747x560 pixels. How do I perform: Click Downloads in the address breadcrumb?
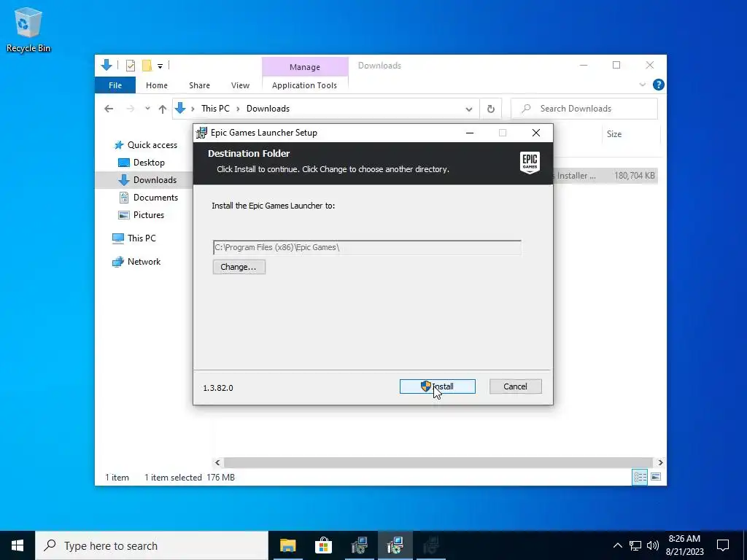click(x=268, y=109)
